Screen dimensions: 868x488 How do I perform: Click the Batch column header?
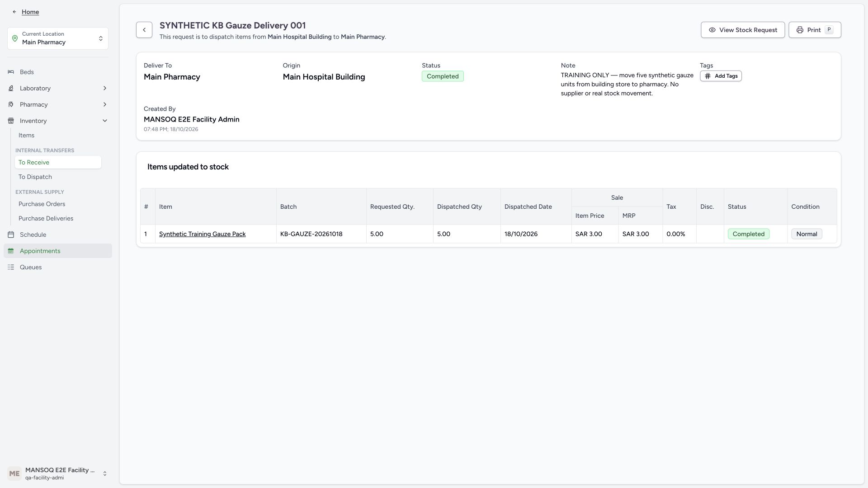pos(321,206)
